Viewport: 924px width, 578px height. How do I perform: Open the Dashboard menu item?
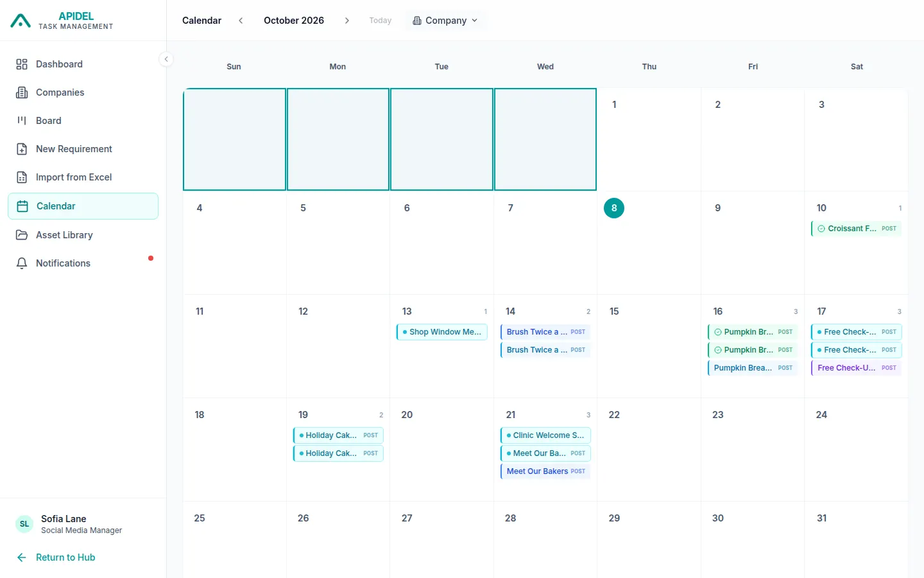[x=83, y=64]
